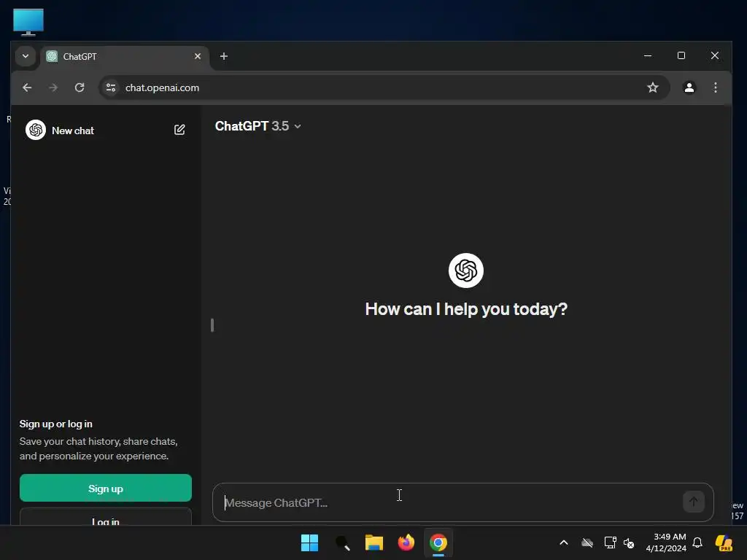This screenshot has height=560, width=747.
Task: Click the New chat label
Action: [x=73, y=131]
